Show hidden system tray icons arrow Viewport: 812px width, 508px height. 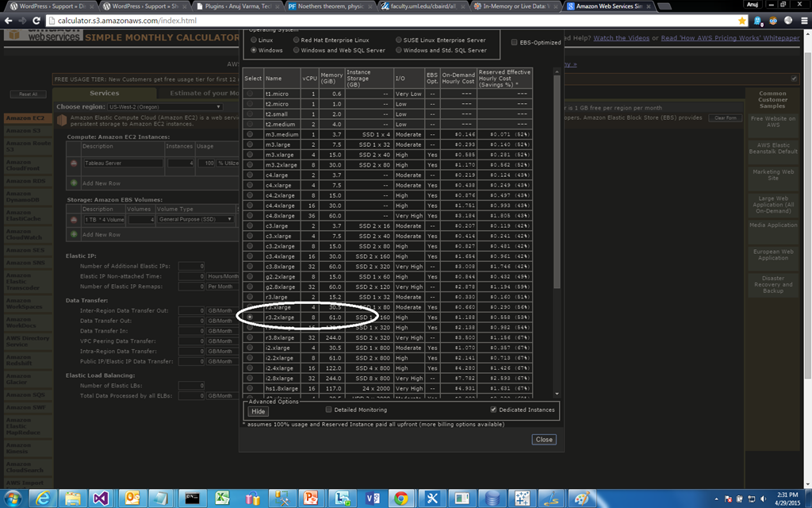716,498
